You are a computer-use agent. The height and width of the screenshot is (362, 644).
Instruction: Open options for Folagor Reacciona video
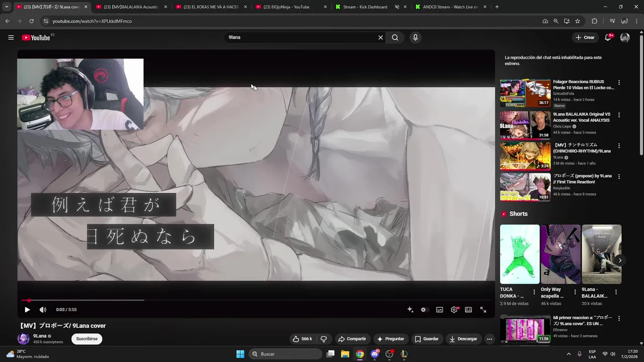[x=619, y=82]
